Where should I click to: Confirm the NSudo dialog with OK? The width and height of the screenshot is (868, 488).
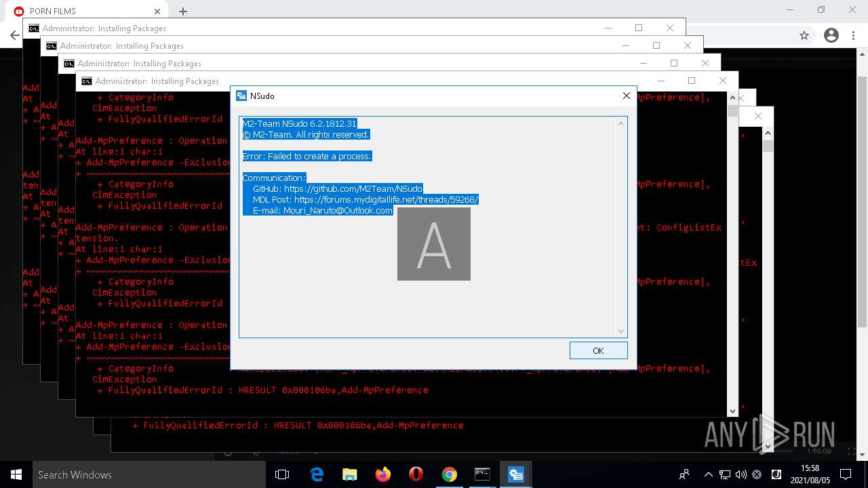tap(598, 350)
